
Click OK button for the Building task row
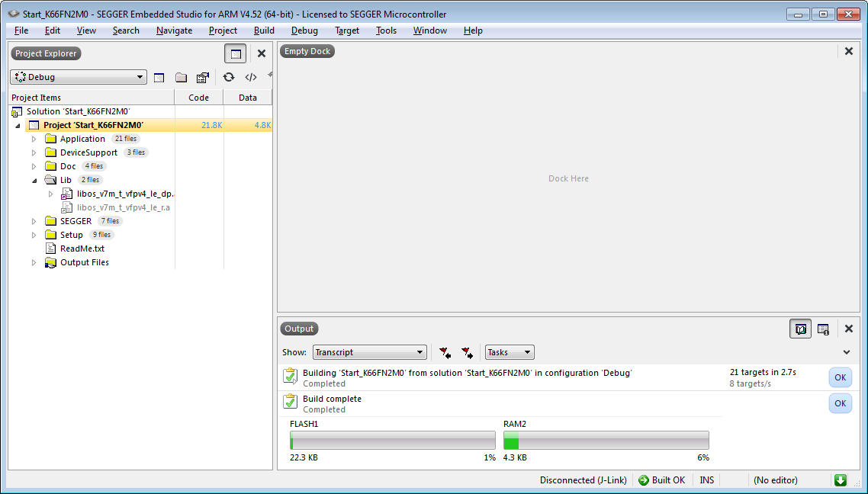coord(840,377)
